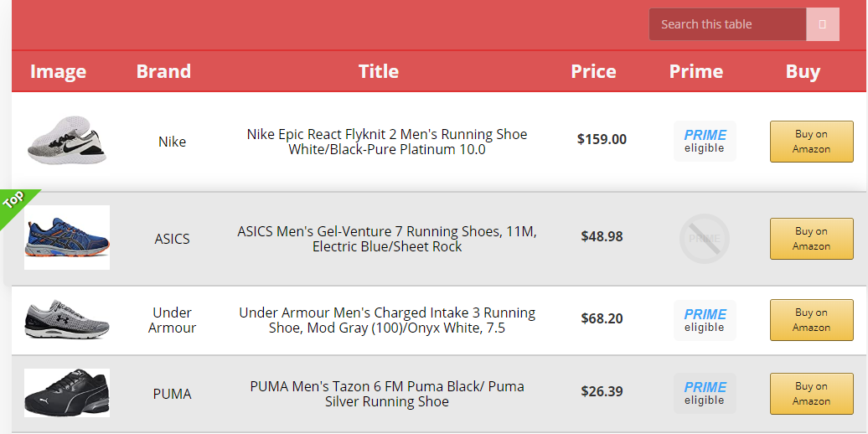Screen dimensions: 868x434
Task: Click Prime eligible badge for Under Armour
Action: coord(705,320)
